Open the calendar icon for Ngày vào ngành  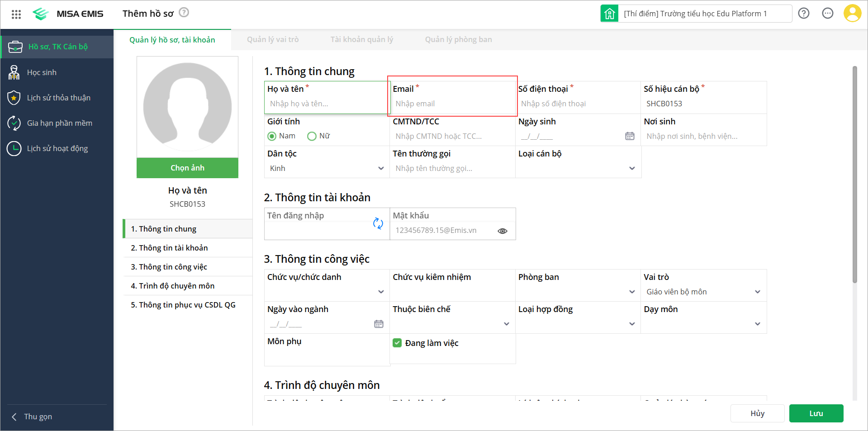[x=379, y=324]
